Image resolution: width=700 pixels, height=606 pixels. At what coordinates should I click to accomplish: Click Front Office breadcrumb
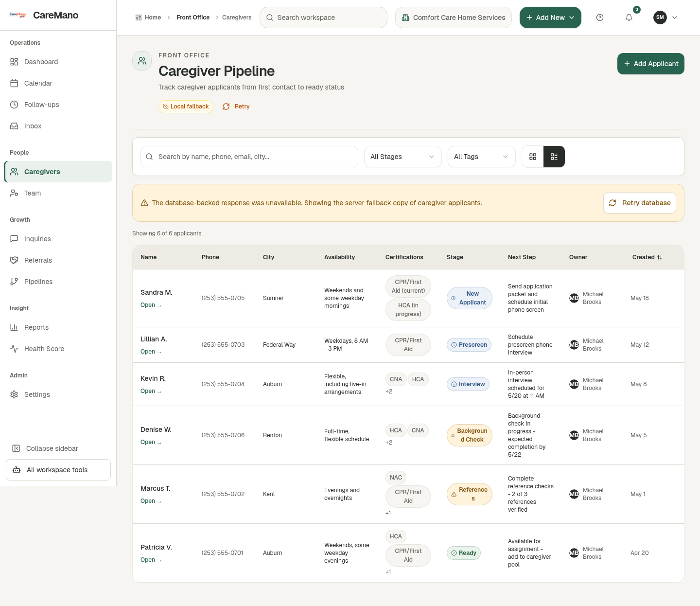point(193,18)
